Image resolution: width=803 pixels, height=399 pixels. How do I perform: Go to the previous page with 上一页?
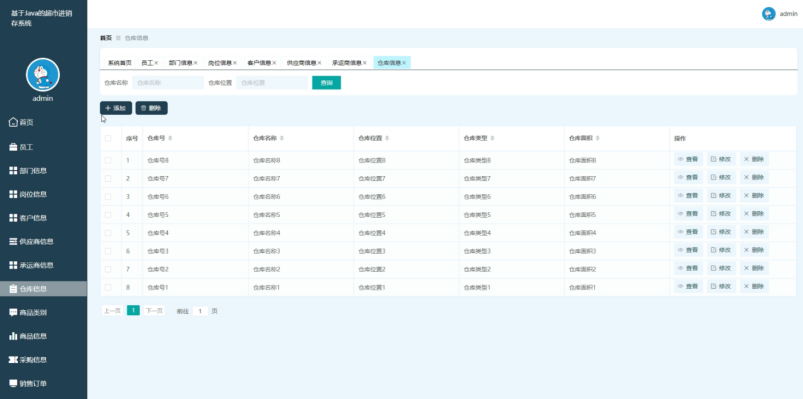112,311
